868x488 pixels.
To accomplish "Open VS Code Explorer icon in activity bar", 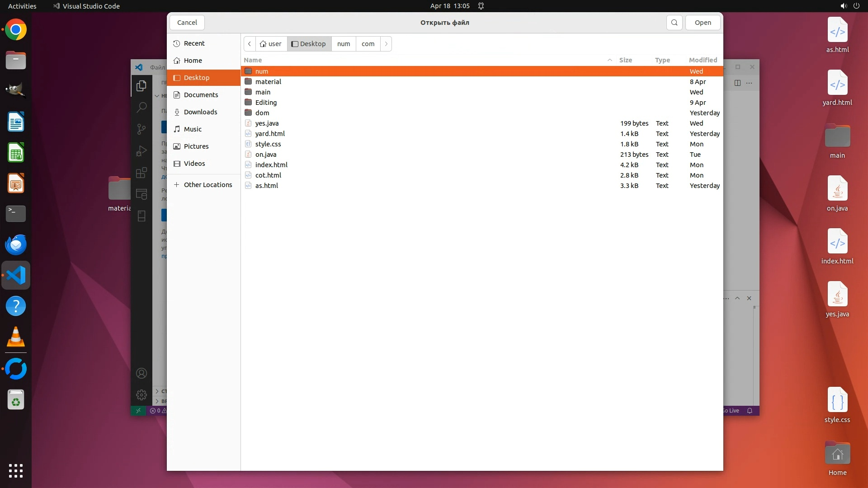I will [x=142, y=85].
